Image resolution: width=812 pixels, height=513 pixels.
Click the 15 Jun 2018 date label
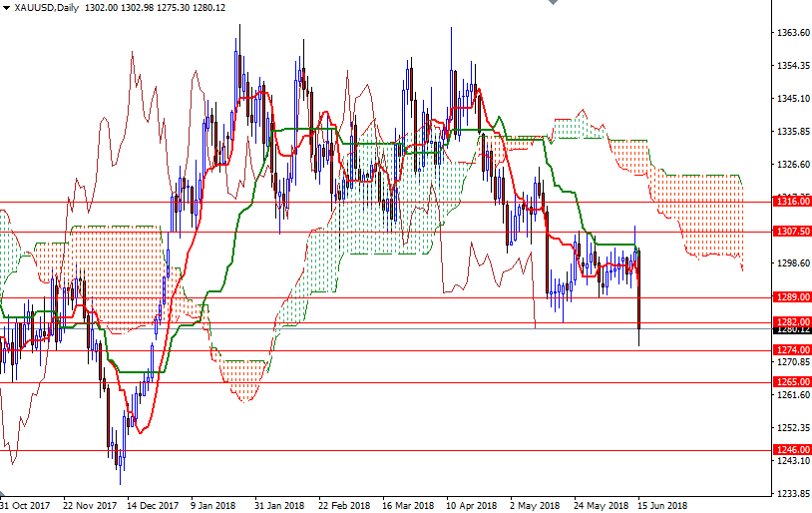click(658, 505)
